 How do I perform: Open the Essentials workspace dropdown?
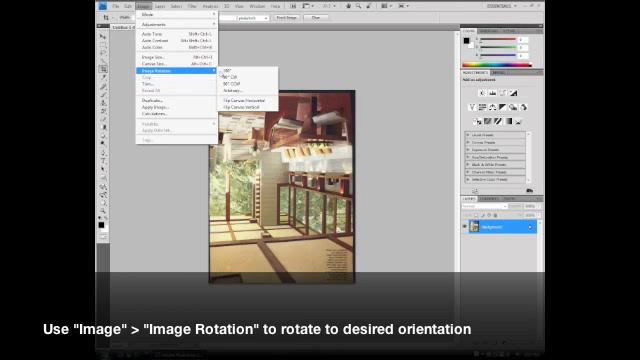click(502, 6)
